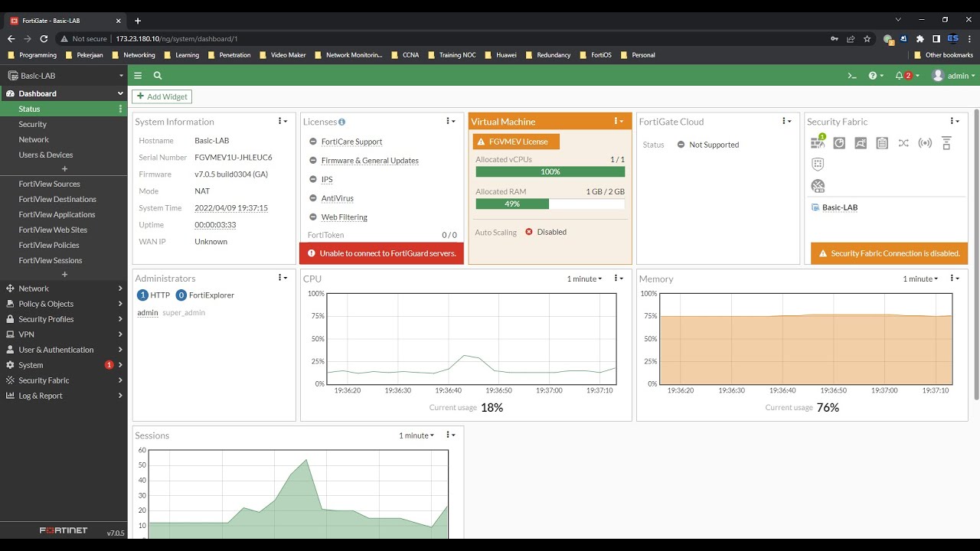Viewport: 980px width, 551px height.
Task: Click the browser address bar URL
Action: point(177,38)
